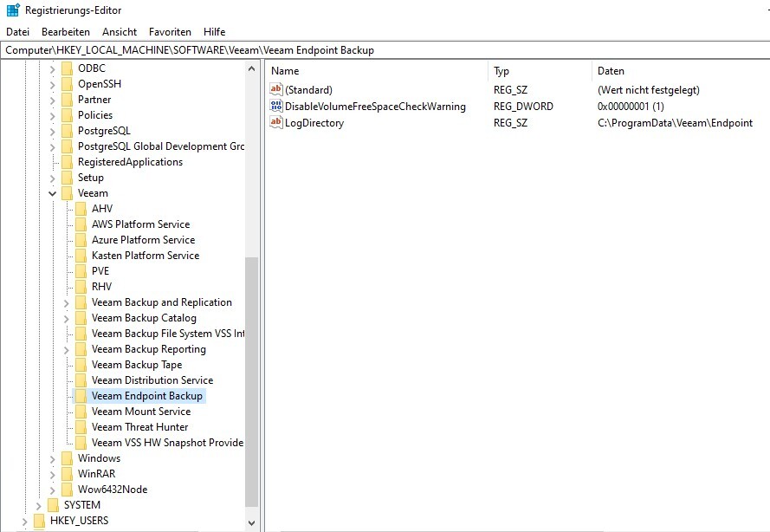The image size is (770, 532).
Task: Expand the SYSTEM hive node
Action: [38, 505]
